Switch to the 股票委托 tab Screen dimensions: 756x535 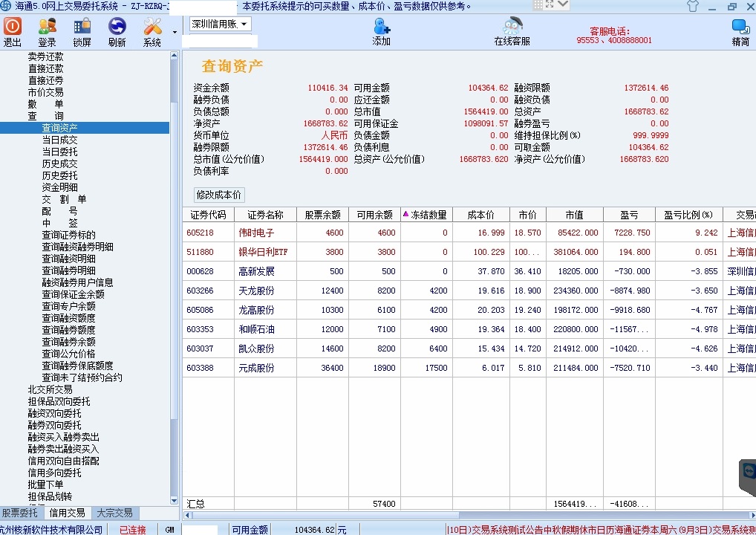(x=20, y=513)
